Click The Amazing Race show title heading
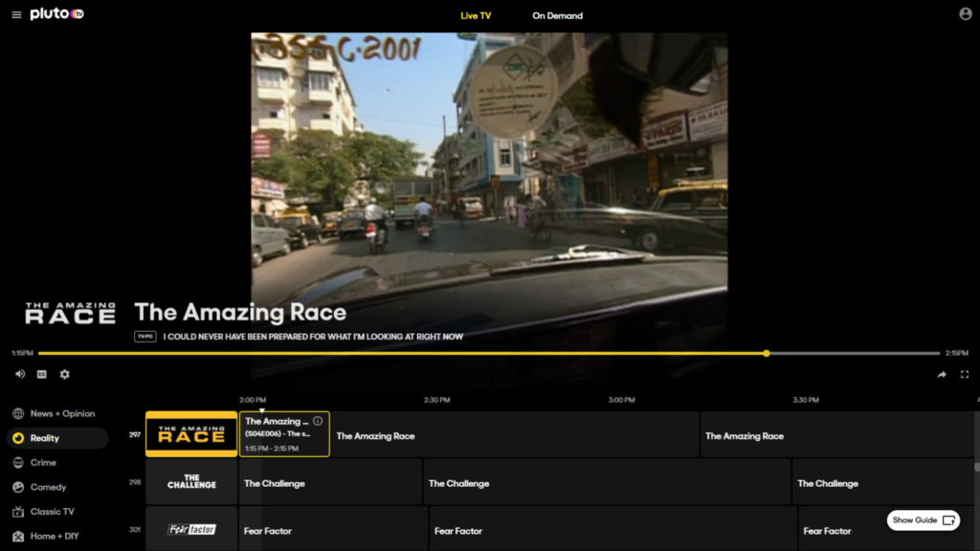 coord(240,313)
